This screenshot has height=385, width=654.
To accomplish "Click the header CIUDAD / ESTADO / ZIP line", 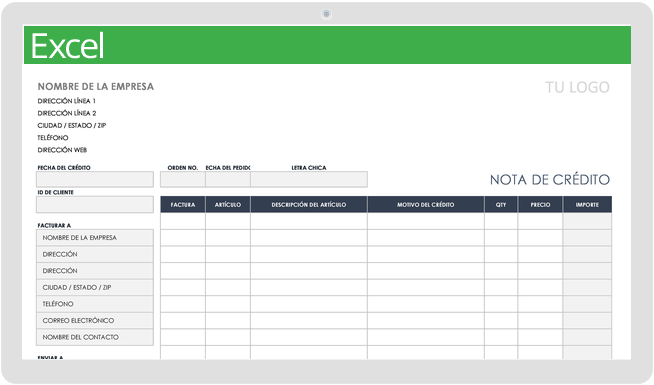I will (72, 125).
